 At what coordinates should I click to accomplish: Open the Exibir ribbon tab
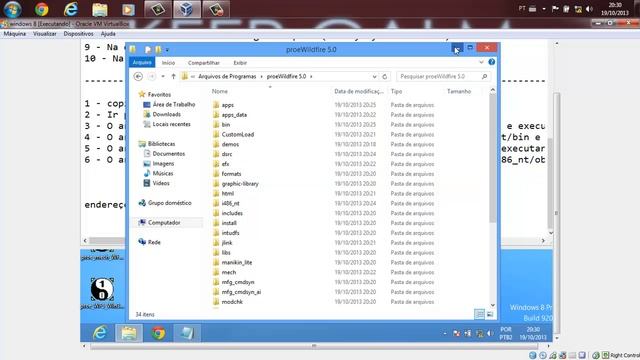pos(240,63)
